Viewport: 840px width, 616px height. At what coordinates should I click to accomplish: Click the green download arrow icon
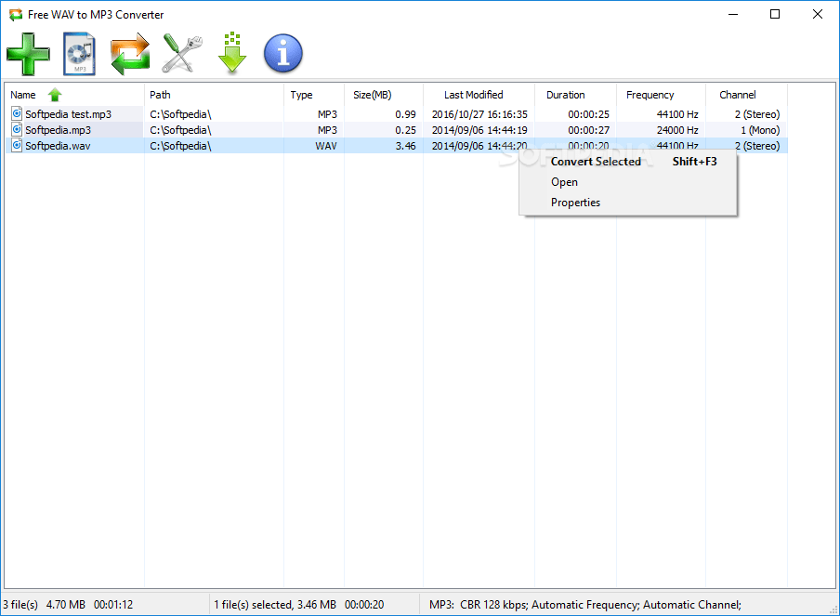point(231,53)
